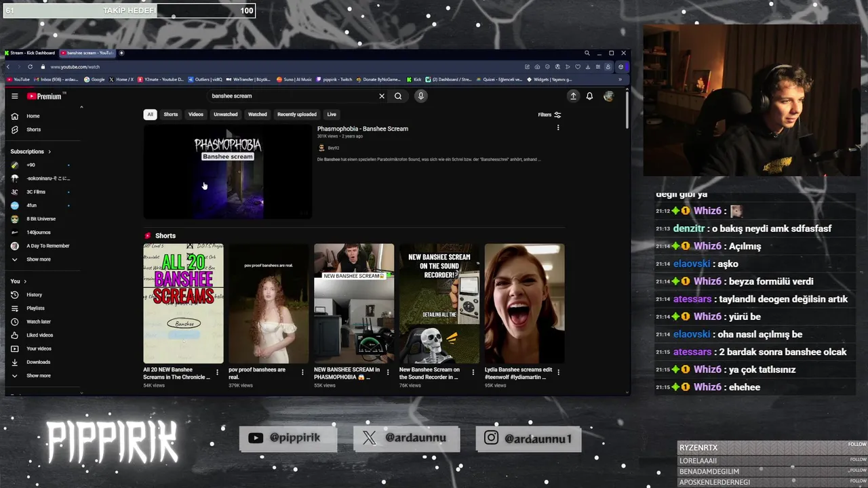
Task: Clear the search box with the X
Action: click(382, 96)
